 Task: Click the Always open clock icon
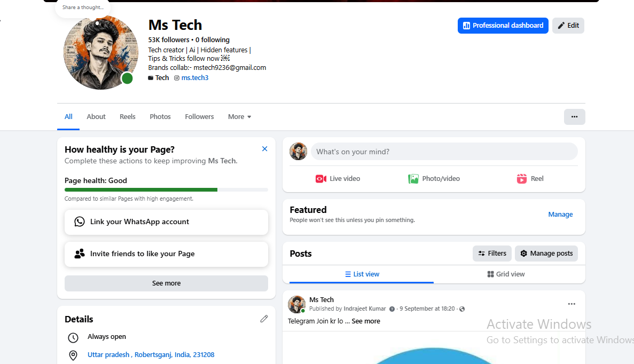tap(73, 337)
